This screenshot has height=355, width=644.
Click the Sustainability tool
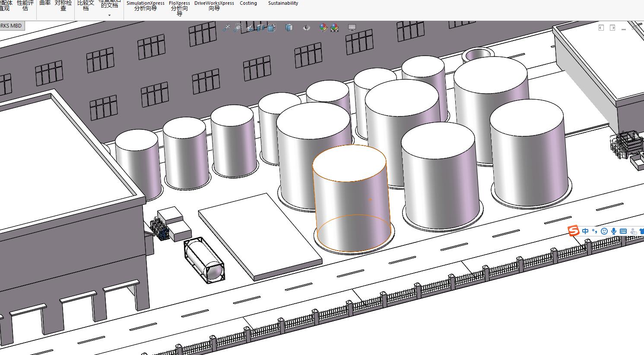pyautogui.click(x=283, y=3)
